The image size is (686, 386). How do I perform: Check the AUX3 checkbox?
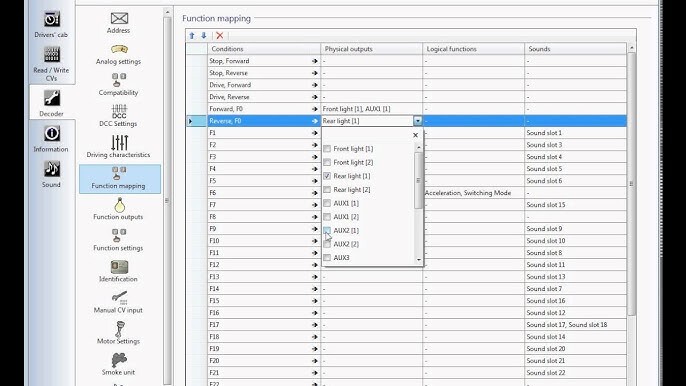(x=327, y=258)
